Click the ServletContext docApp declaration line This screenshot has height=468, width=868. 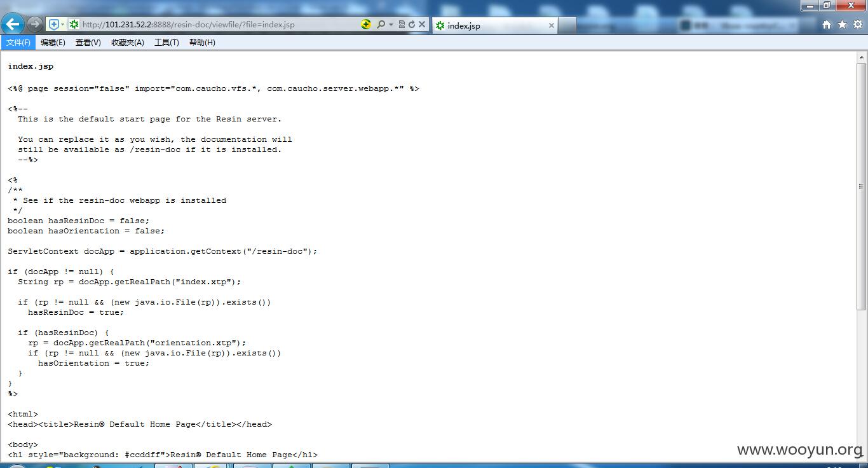click(163, 251)
